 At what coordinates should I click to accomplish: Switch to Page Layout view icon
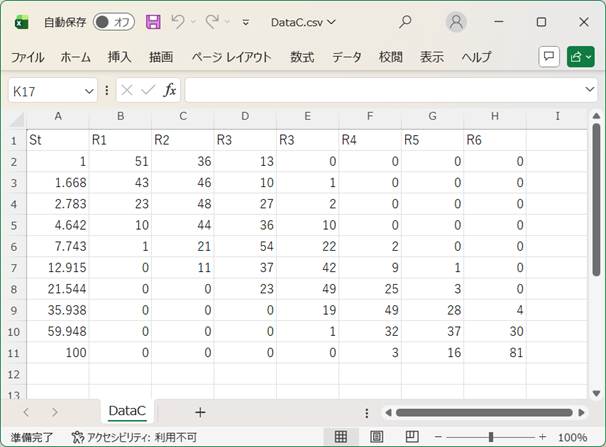click(376, 437)
